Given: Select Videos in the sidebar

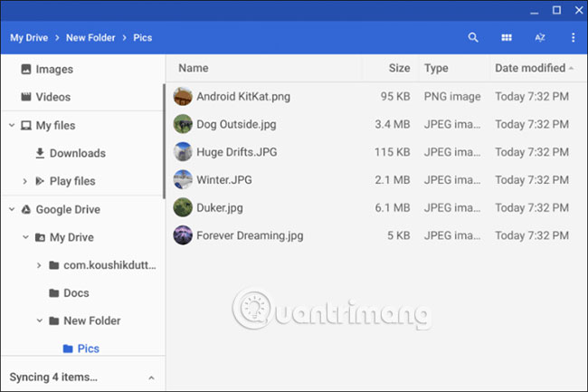Looking at the screenshot, I should click(53, 97).
